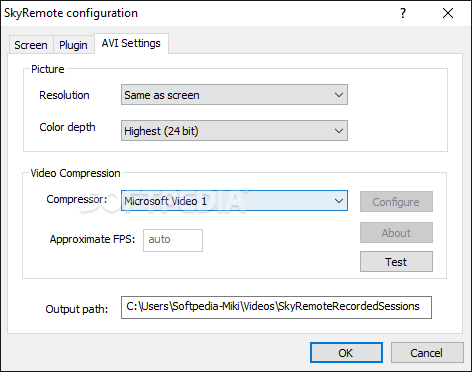
Task: Click the Compressor label
Action: click(x=77, y=199)
